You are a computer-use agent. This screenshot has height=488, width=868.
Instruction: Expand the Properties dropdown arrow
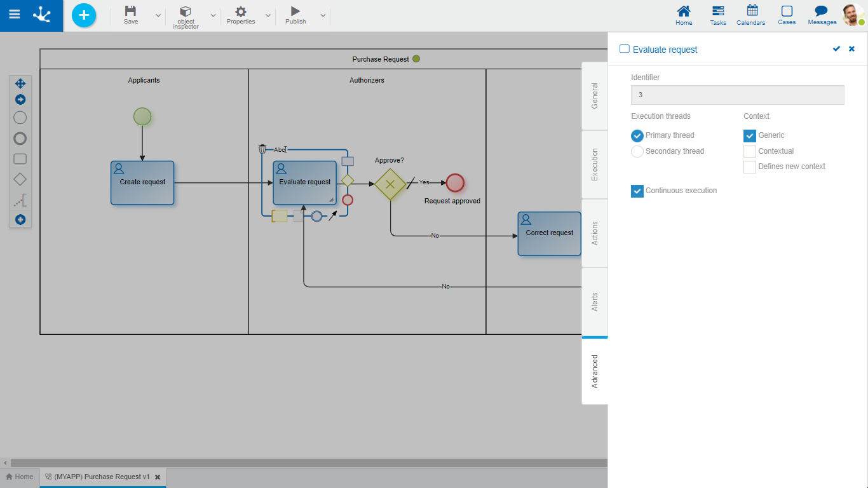click(x=268, y=15)
